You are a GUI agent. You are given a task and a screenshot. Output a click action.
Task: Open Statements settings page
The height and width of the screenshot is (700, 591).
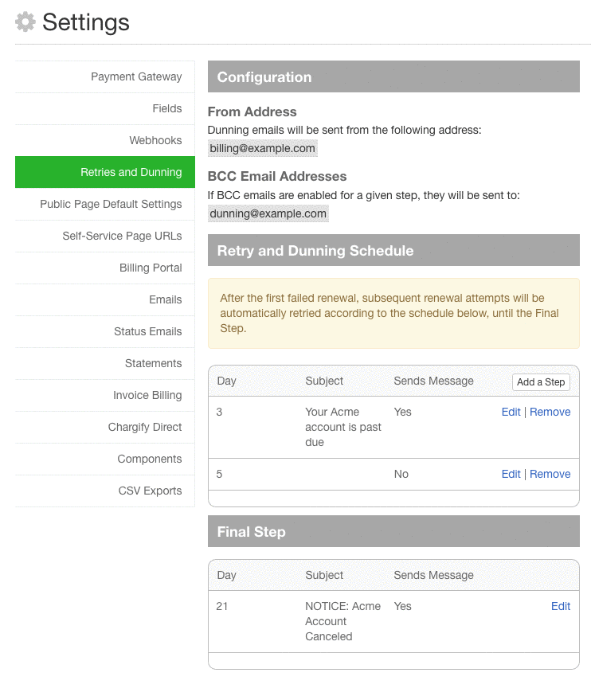pos(153,364)
